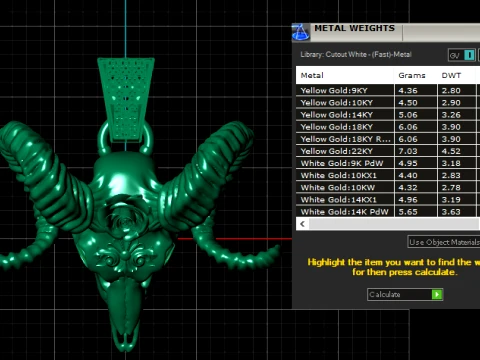480x360 pixels.
Task: Select the White Gold:9K PdW row
Action: coord(388,163)
